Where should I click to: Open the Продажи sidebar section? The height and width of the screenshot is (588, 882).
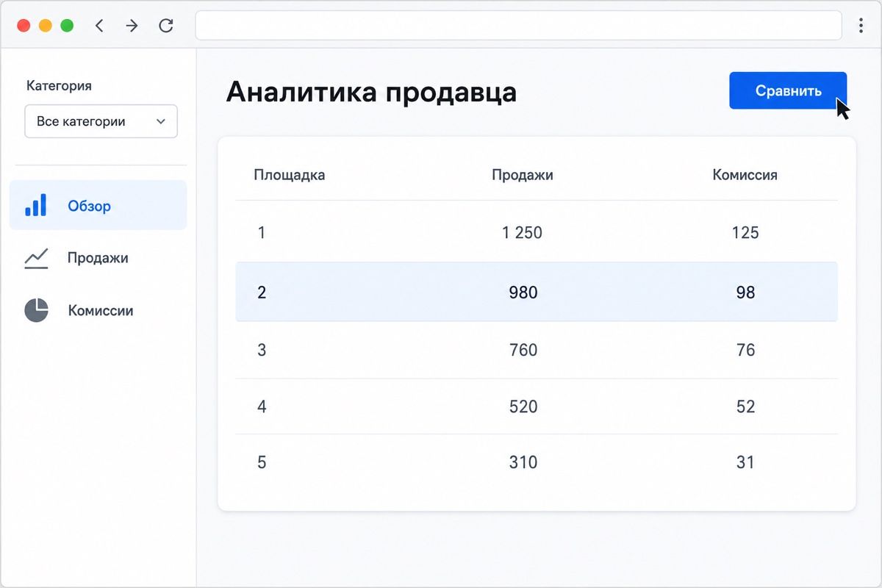98,258
